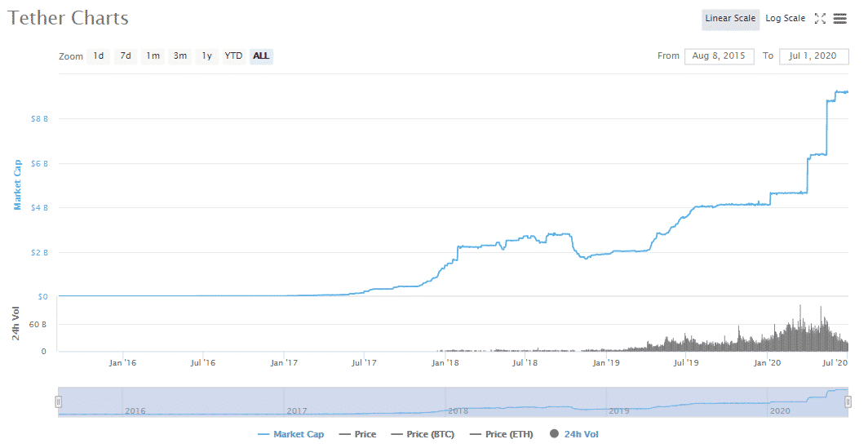Set zoom to 7d
This screenshot has height=448, width=868.
126,56
